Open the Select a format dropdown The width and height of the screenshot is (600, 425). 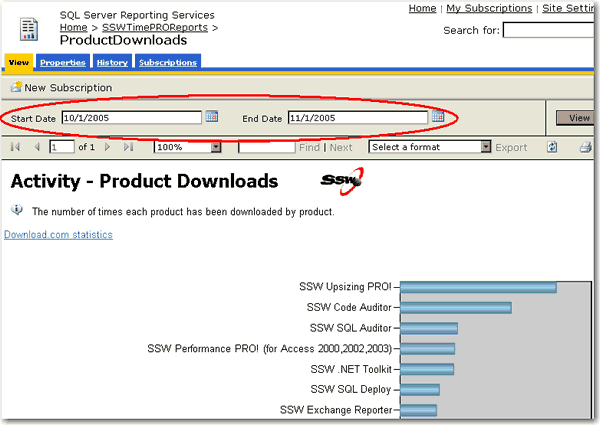coord(486,147)
